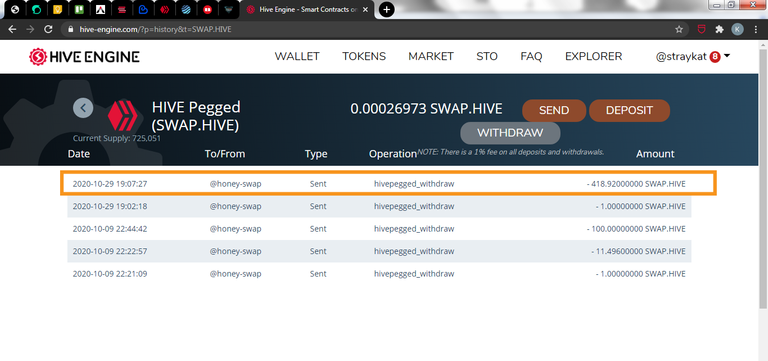The image size is (768, 361).
Task: Open the EXPLORER link
Action: [x=594, y=56]
